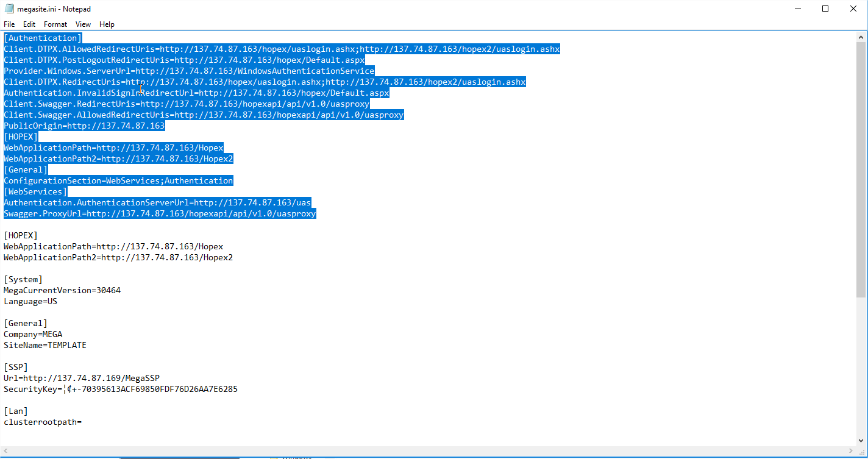The height and width of the screenshot is (459, 868).
Task: Click the vertical scrollbar up arrow
Action: tap(861, 37)
